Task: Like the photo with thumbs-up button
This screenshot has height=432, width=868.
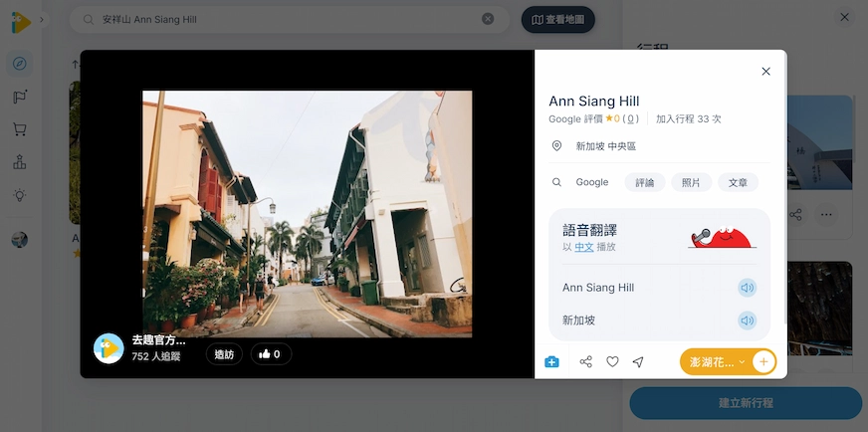Action: pos(271,354)
